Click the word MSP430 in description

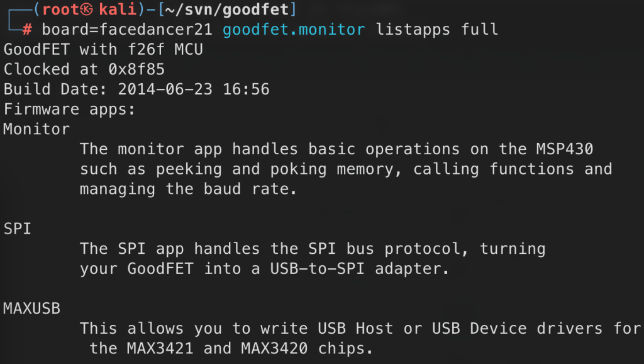[565, 149]
